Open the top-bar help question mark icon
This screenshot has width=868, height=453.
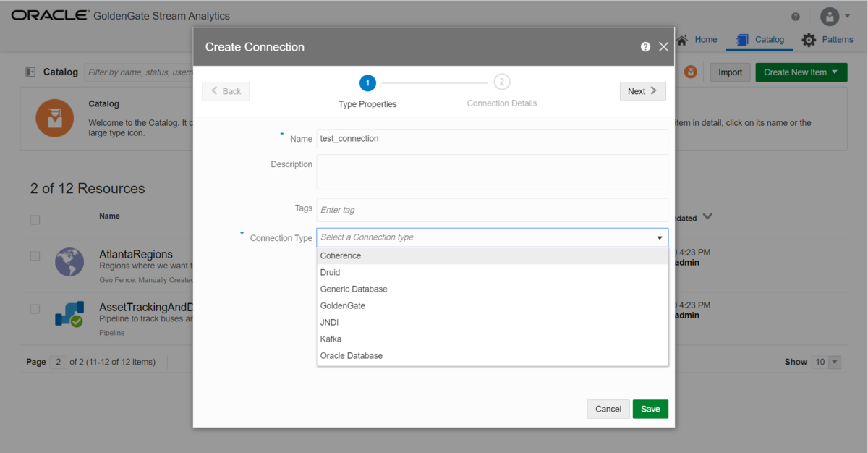(x=796, y=17)
